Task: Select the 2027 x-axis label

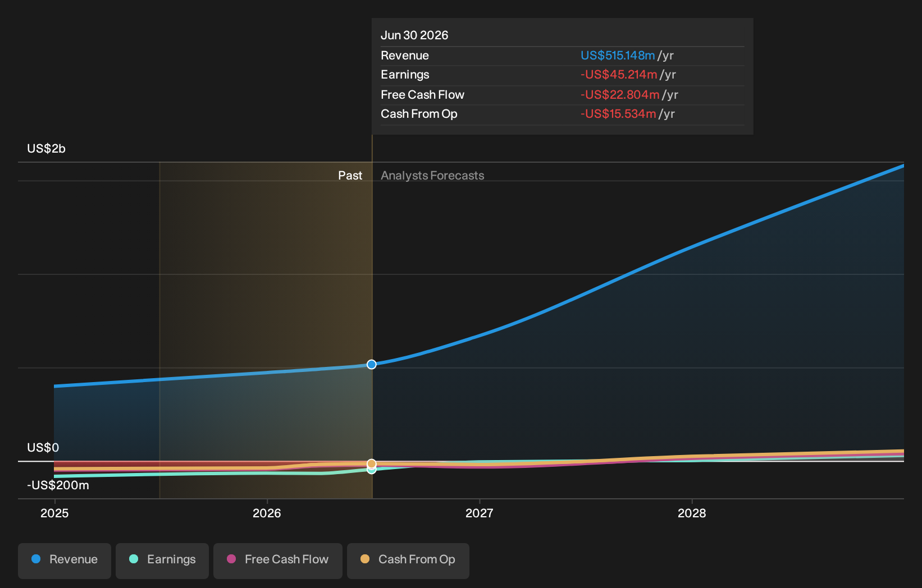Action: pyautogui.click(x=480, y=513)
